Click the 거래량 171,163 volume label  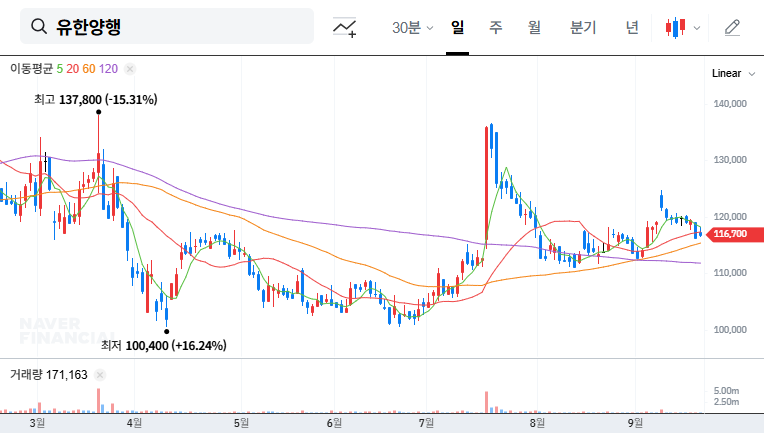49,375
